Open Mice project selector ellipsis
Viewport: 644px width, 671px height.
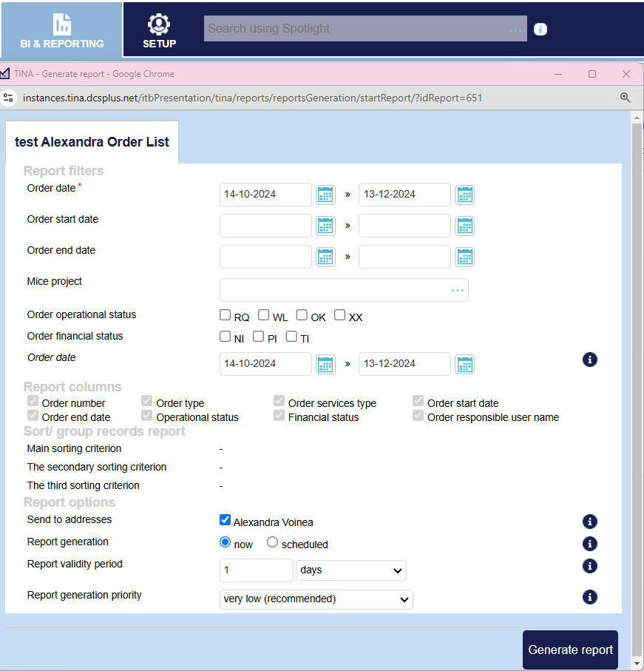(458, 291)
